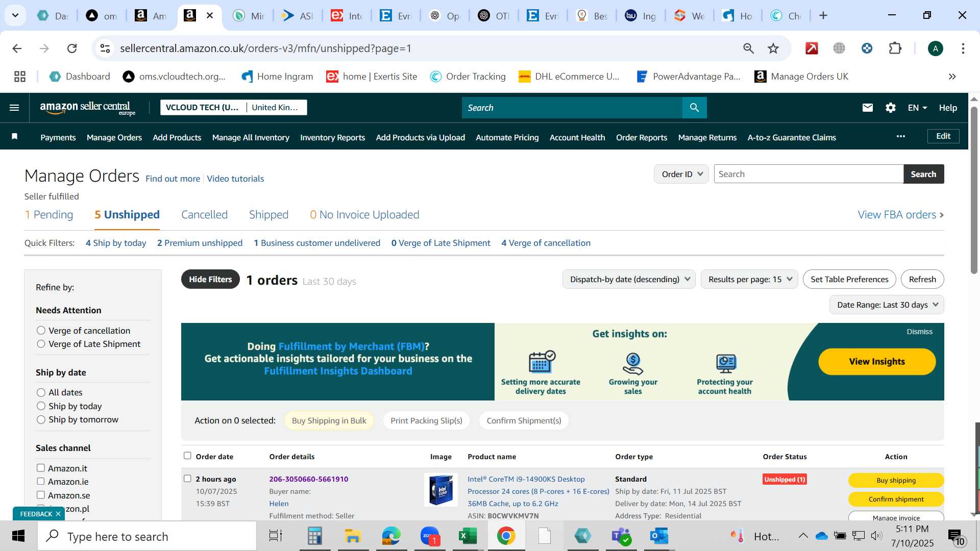Image resolution: width=980 pixels, height=551 pixels.
Task: Open Chrome three-dot menu
Action: tap(963, 48)
